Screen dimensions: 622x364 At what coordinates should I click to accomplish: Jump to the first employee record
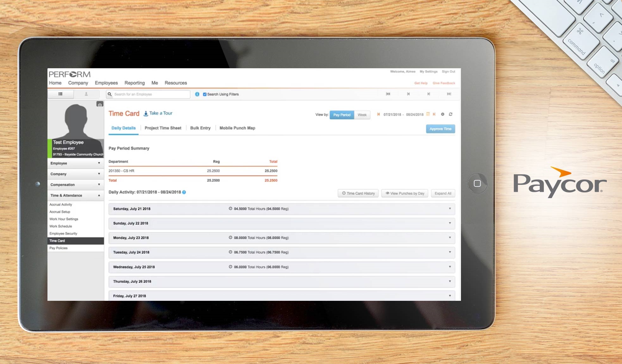pos(388,94)
